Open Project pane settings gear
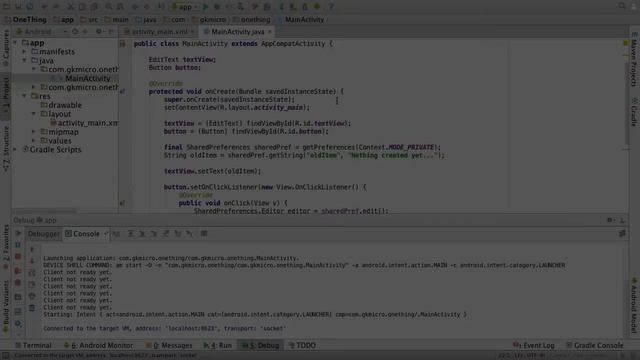This screenshot has height=360, width=640. point(99,31)
